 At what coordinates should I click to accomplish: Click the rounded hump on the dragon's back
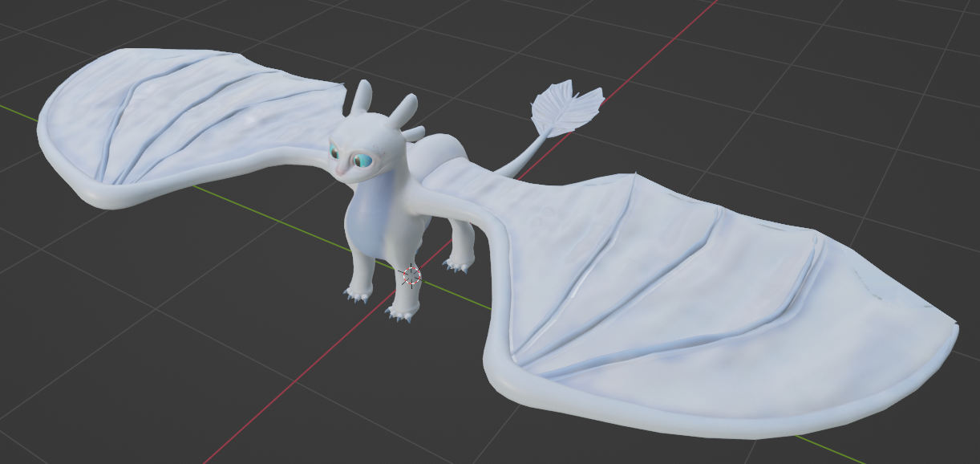coord(439,149)
